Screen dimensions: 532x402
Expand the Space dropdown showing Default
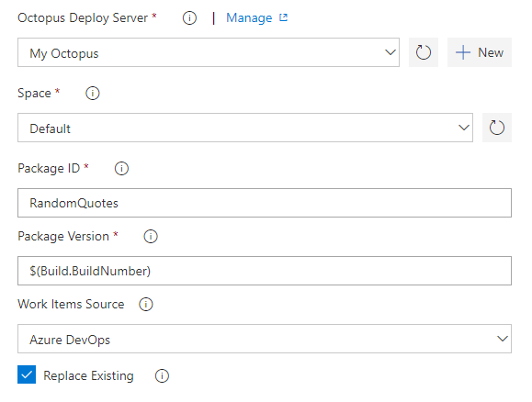(245, 128)
